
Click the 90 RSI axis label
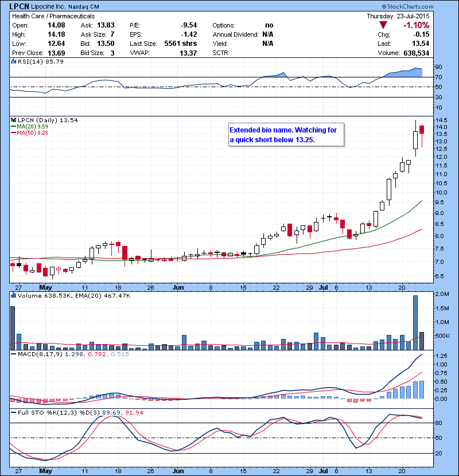point(439,67)
